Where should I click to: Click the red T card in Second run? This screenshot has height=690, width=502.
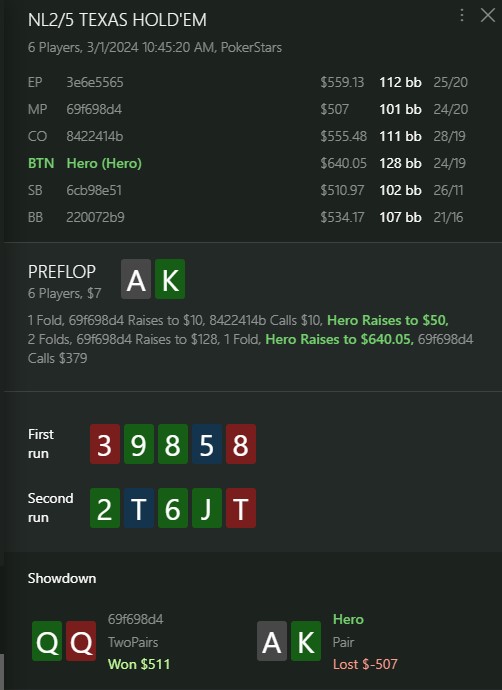[241, 508]
